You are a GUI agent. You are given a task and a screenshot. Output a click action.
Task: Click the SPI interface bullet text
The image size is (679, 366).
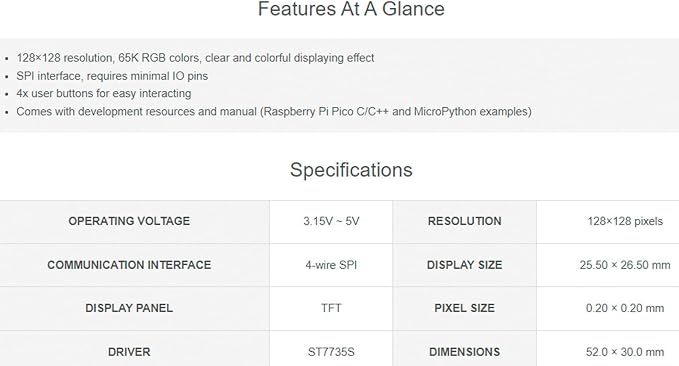click(112, 76)
